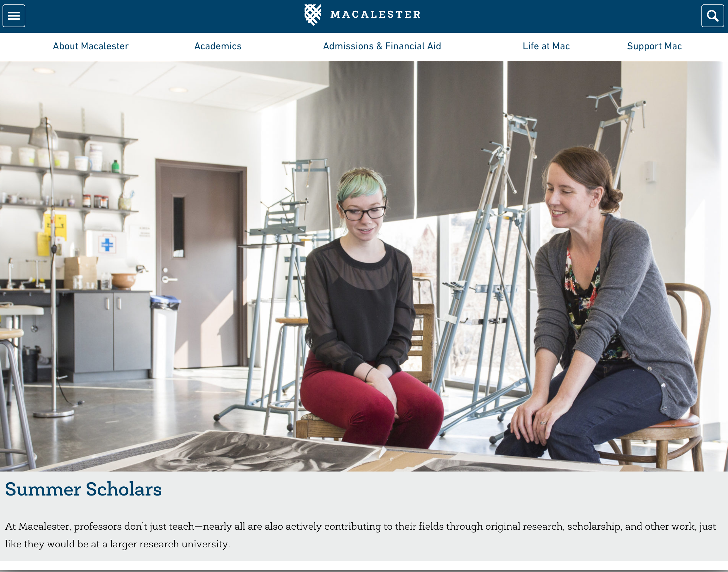Open the hamburger menu in the header
This screenshot has height=572, width=728.
(14, 16)
